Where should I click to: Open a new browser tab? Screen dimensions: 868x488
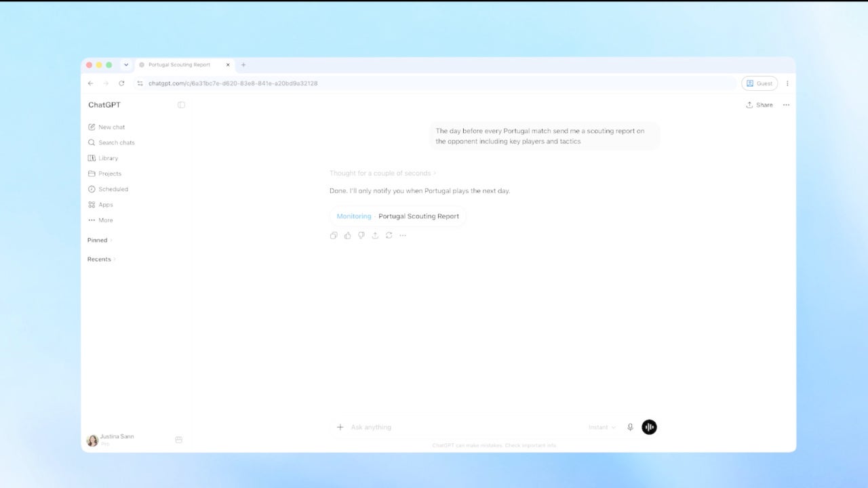point(243,65)
